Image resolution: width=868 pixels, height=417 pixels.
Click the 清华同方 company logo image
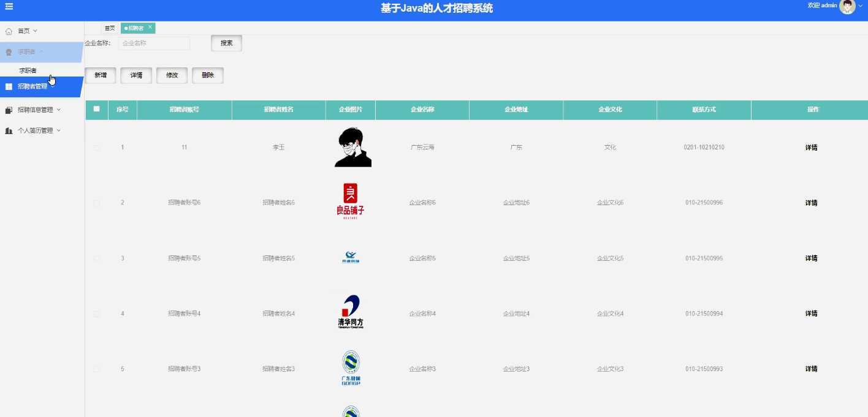[351, 312]
